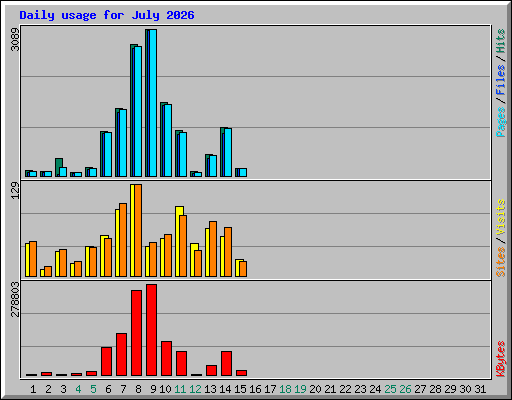Select the day 22 axis label
Image resolution: width=512 pixels, height=400 pixels.
point(345,389)
